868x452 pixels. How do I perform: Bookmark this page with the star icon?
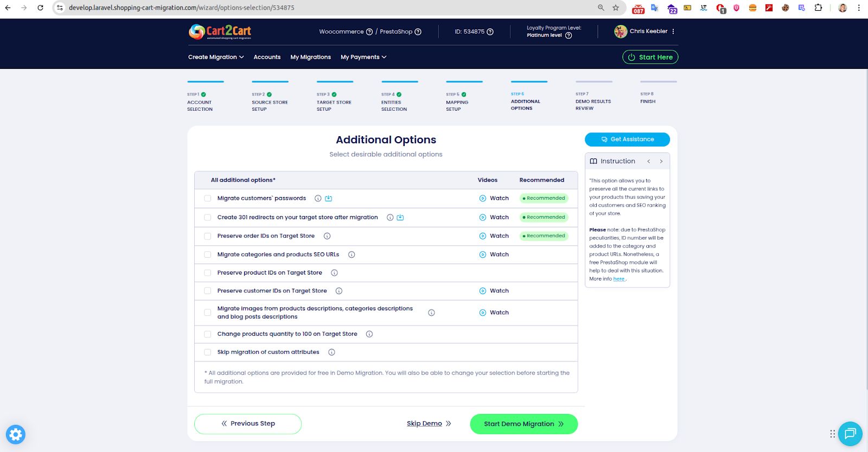(x=616, y=8)
